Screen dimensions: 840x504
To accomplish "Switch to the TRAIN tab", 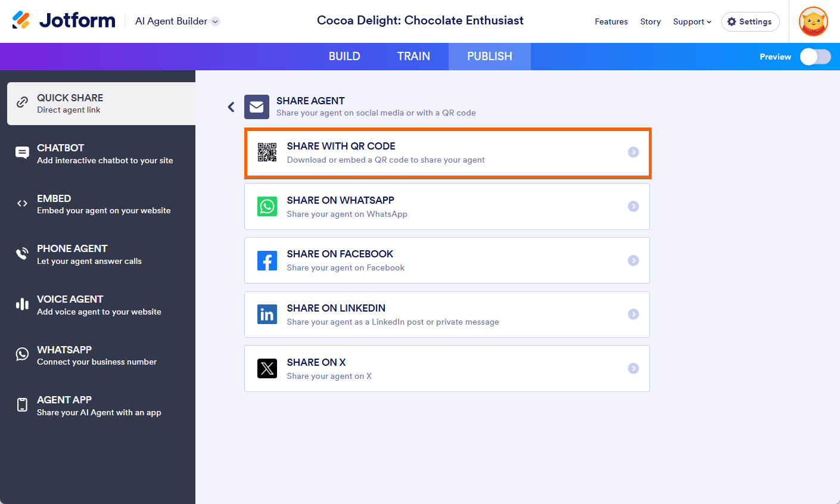I will [x=413, y=57].
